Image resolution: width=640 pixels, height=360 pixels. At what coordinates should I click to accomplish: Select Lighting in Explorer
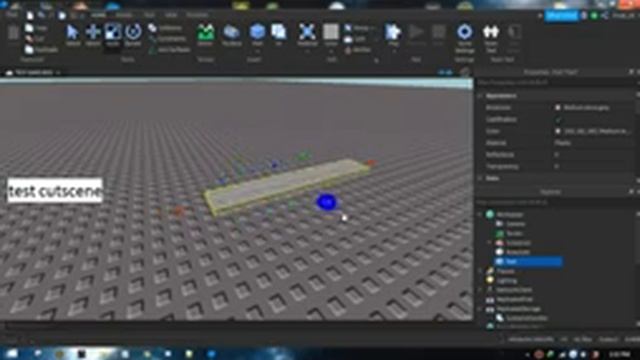click(x=507, y=281)
